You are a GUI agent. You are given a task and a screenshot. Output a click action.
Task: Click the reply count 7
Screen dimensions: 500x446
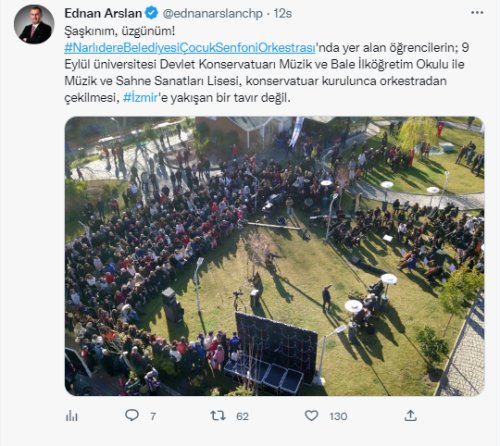click(x=153, y=416)
